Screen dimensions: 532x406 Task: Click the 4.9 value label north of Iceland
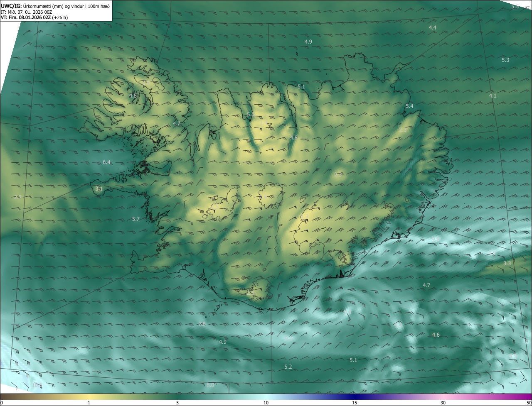pyautogui.click(x=308, y=42)
